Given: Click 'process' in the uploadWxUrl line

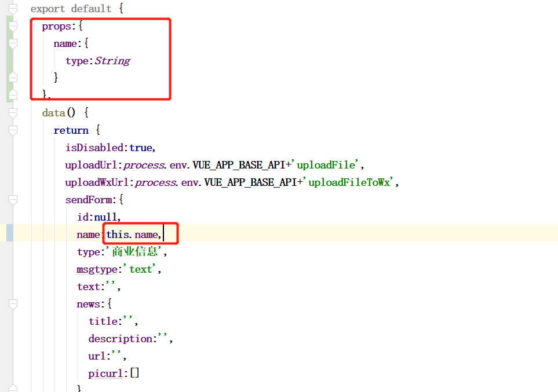Looking at the screenshot, I should point(155,183).
